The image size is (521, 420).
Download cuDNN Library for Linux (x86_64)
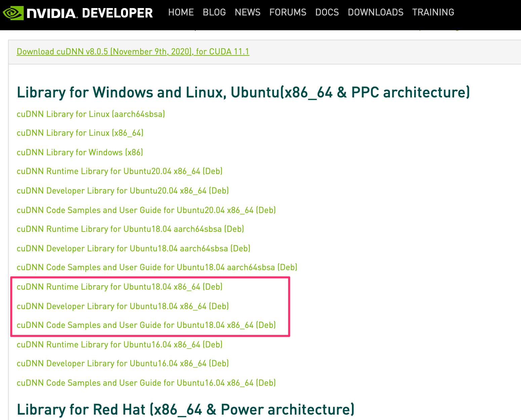coord(80,133)
